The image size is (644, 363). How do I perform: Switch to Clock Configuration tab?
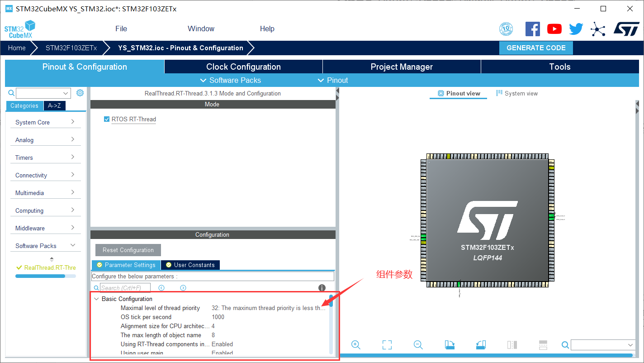(x=243, y=67)
